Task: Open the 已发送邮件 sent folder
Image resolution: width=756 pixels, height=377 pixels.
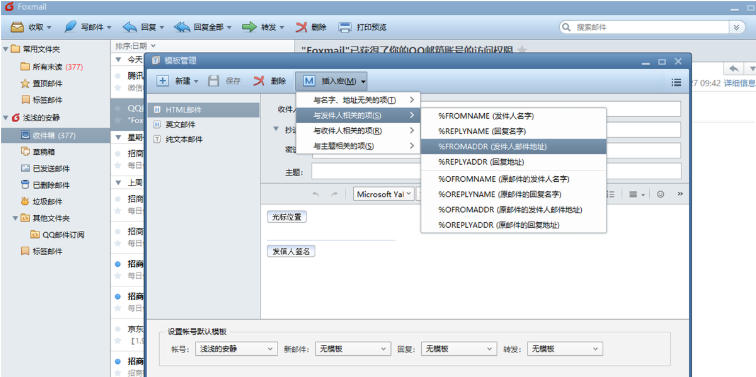Action: point(45,169)
